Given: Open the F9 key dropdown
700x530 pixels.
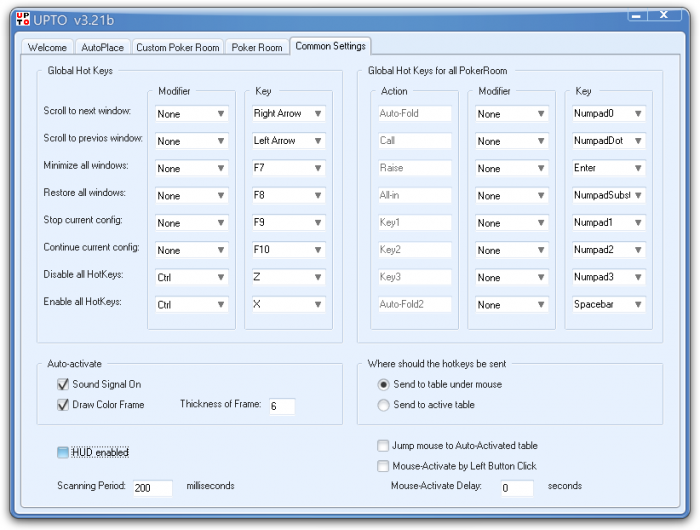Looking at the screenshot, I should 288,222.
